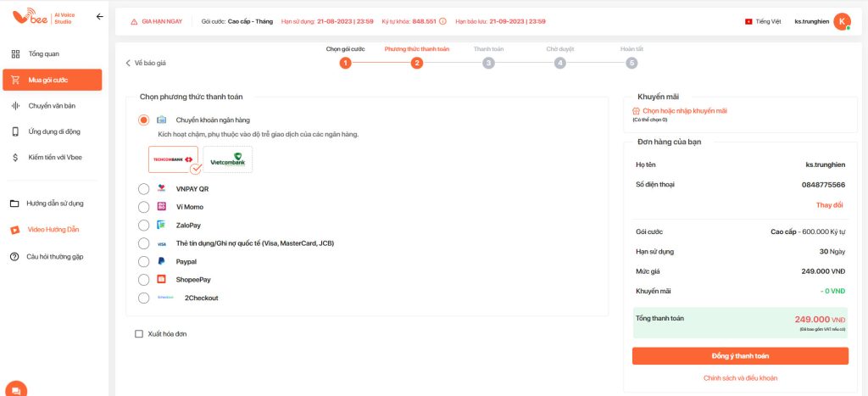Select the Techcombank bank logo
Screen dimensions: 868x396
pos(172,159)
